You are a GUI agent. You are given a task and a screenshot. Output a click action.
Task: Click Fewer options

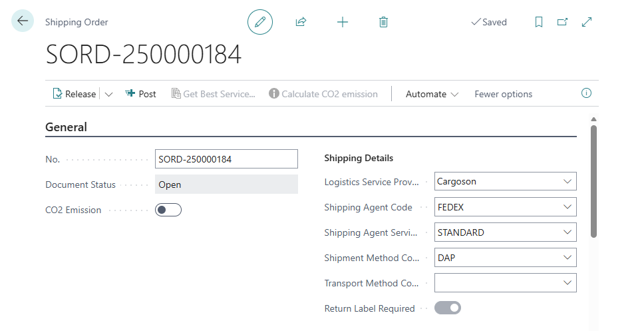[x=503, y=94]
